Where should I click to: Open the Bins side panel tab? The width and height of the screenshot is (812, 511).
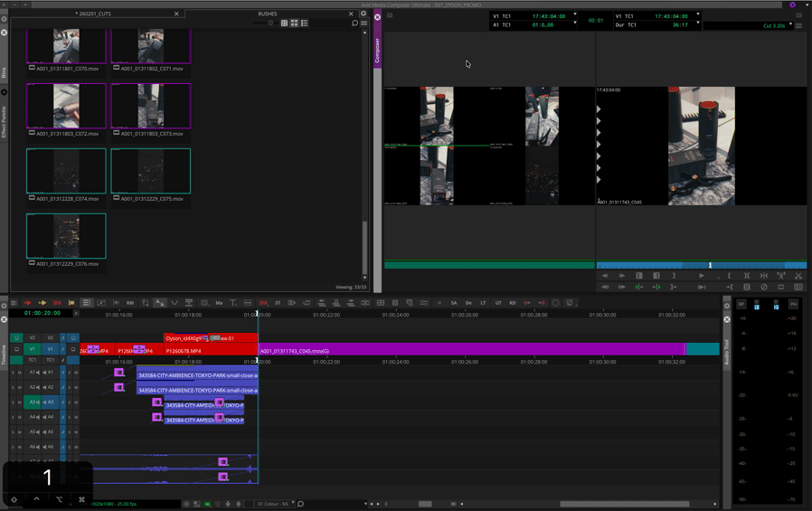[4, 72]
